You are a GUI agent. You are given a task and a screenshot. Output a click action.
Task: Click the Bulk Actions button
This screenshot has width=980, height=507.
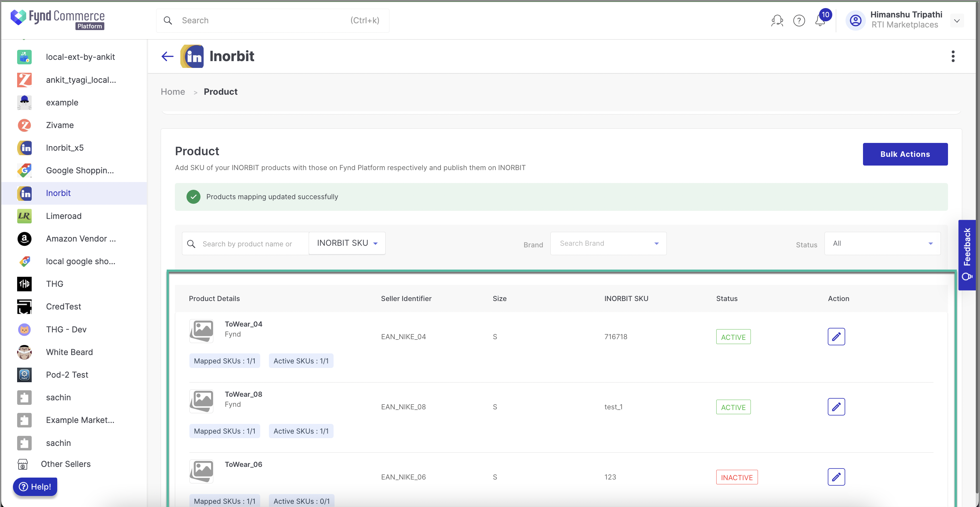[x=905, y=154]
